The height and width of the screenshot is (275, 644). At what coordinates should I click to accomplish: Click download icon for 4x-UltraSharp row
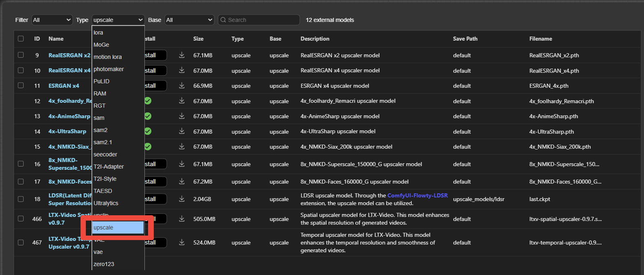(182, 131)
